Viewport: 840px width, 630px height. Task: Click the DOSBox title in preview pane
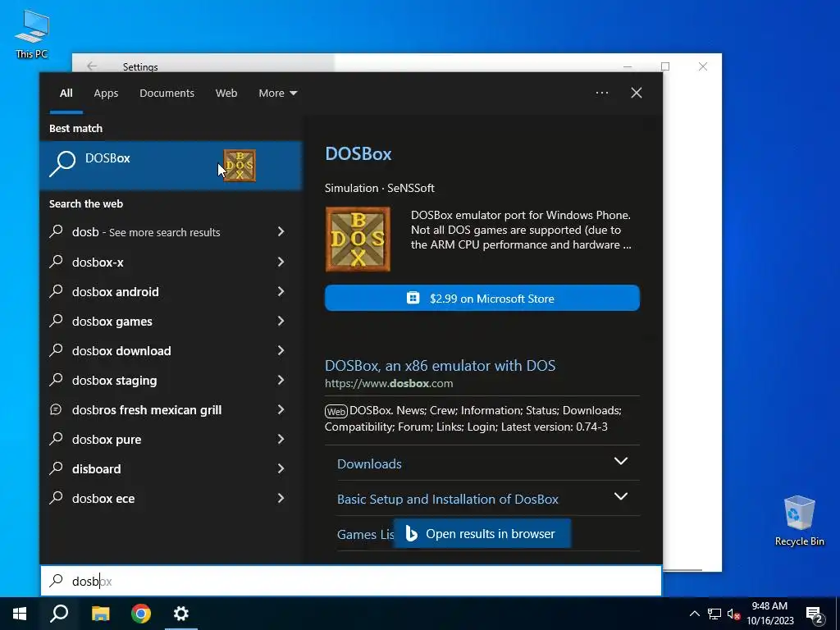coord(358,153)
